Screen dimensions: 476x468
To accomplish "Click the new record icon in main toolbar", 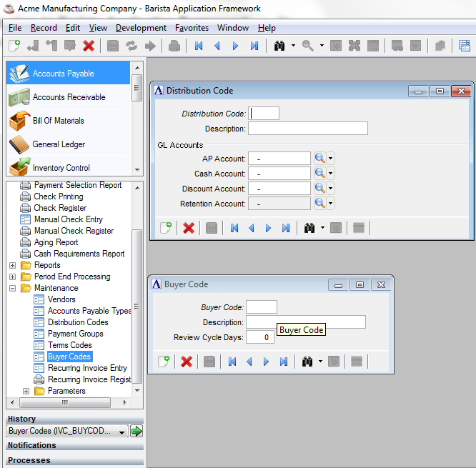I will 14,46.
